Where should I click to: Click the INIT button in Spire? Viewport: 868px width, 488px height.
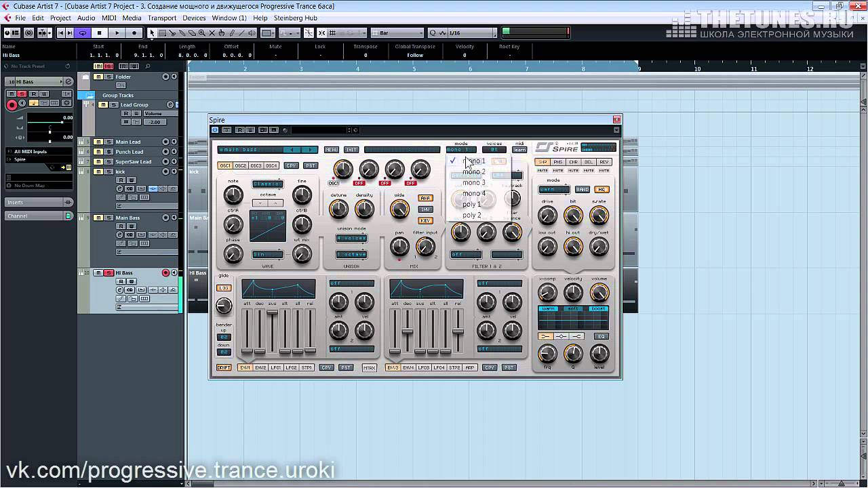click(x=351, y=150)
